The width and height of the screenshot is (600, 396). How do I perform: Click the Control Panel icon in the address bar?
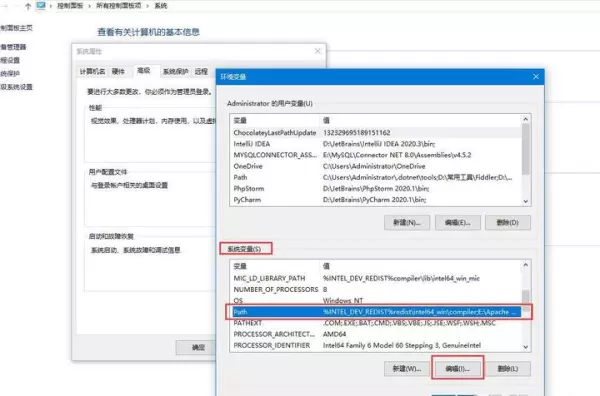[41, 5]
